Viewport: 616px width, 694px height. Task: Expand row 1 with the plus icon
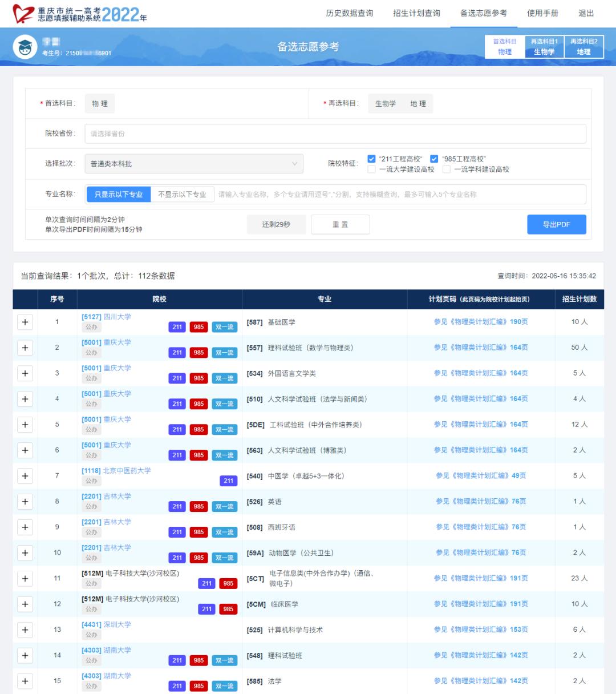pyautogui.click(x=25, y=322)
